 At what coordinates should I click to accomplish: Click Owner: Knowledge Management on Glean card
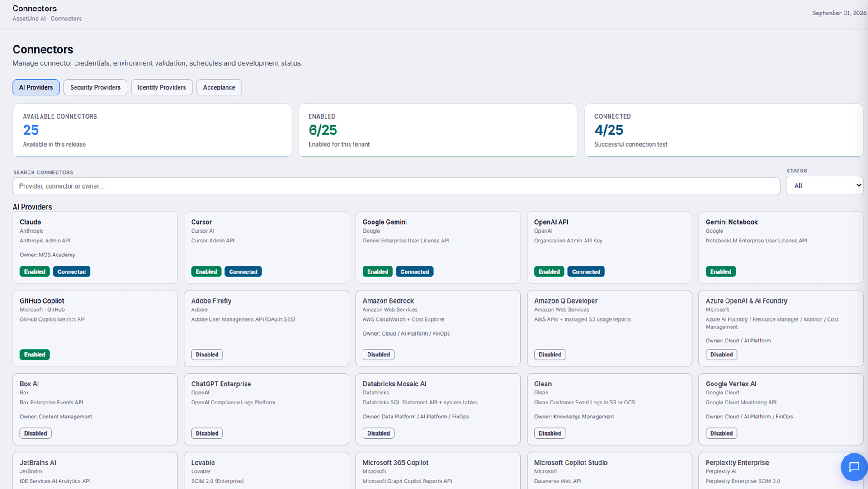pyautogui.click(x=574, y=417)
